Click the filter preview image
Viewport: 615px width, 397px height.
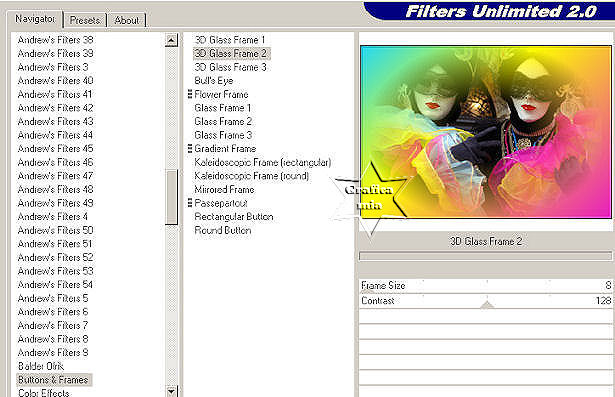click(486, 132)
